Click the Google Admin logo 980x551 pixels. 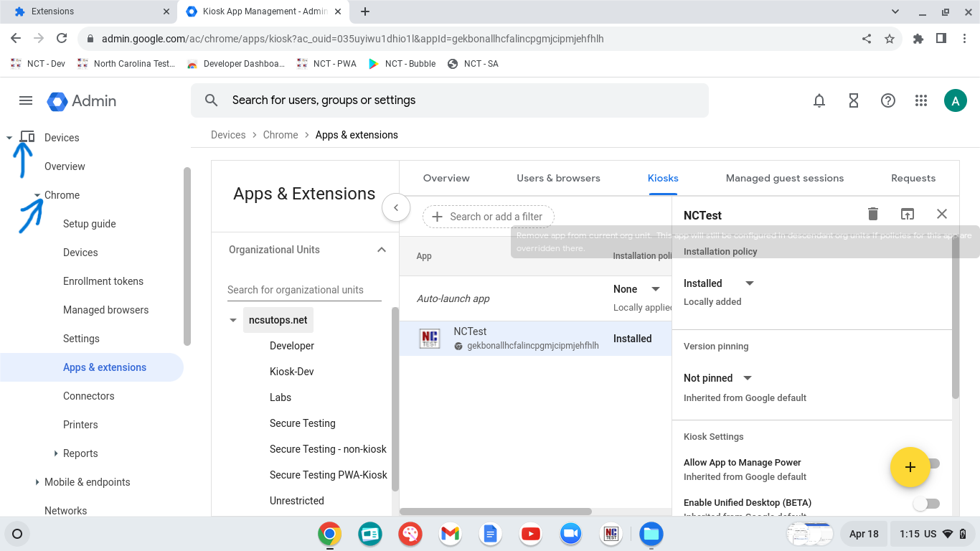point(82,101)
